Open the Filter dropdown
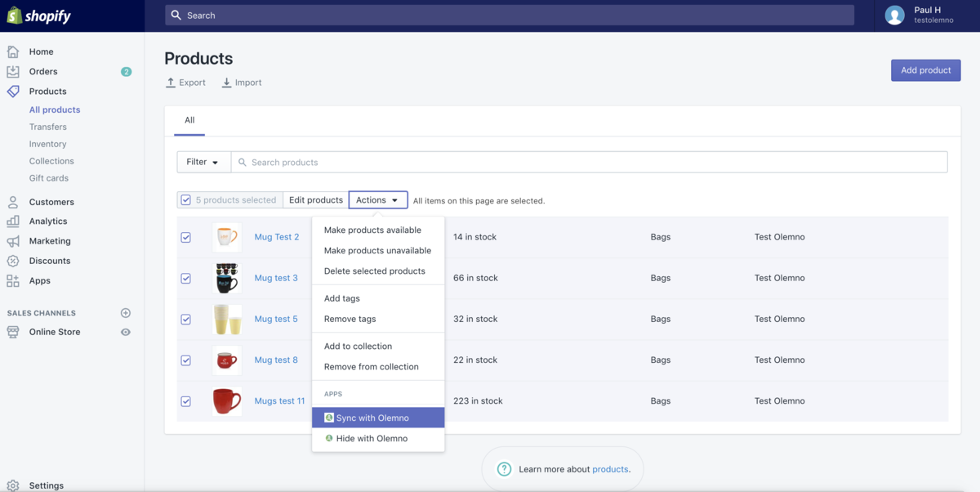This screenshot has height=492, width=980. point(203,162)
